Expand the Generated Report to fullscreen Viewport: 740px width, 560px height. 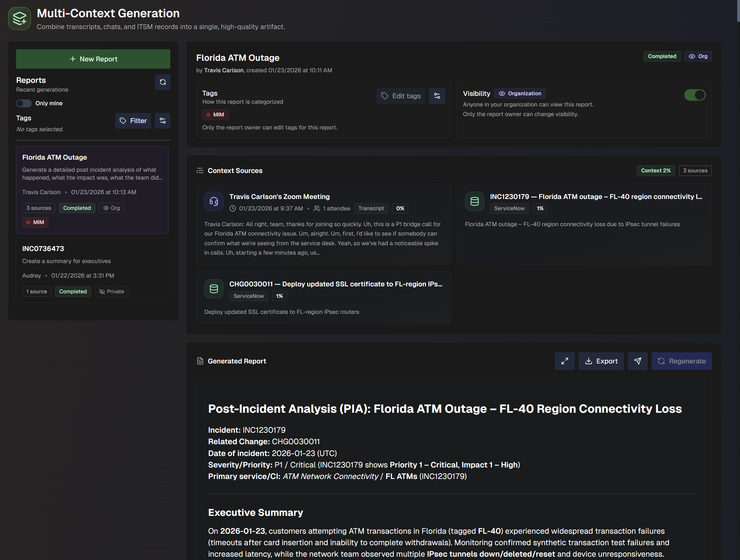click(x=565, y=361)
